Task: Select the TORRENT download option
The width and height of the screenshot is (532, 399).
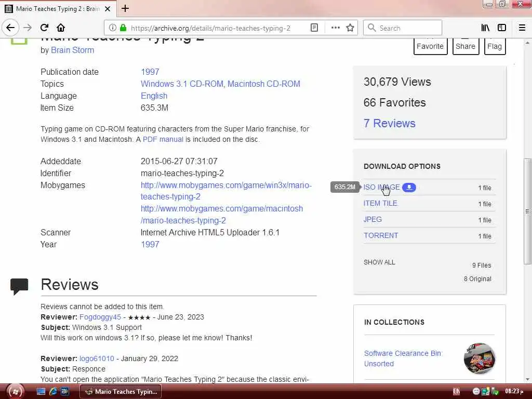Action: click(381, 235)
